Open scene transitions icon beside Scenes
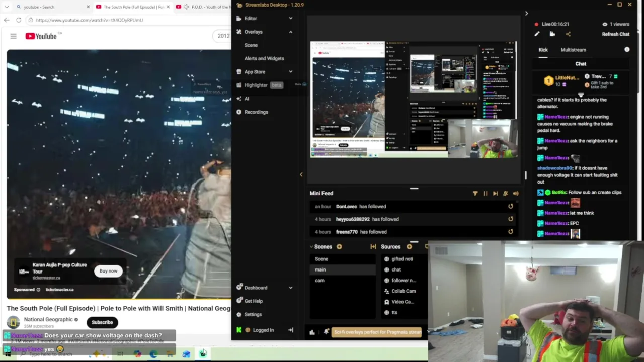Viewport: 644px width, 362px height. 373,247
